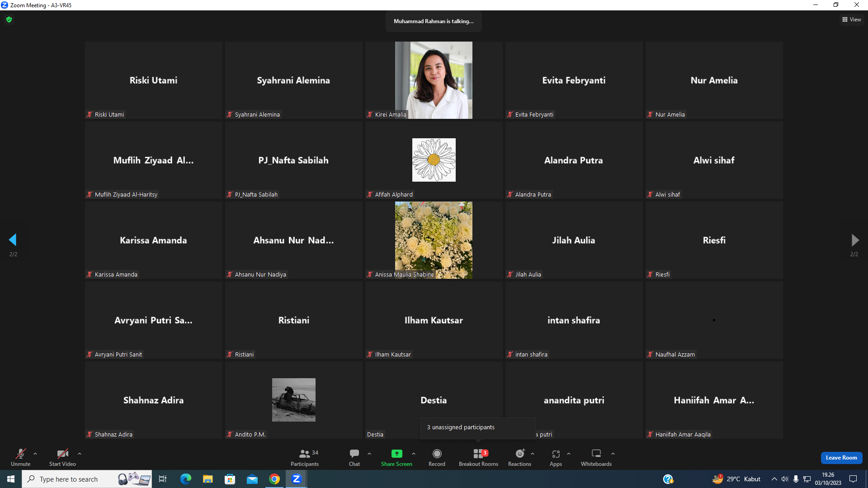Viewport: 868px width, 488px height.
Task: Click the Naufhal Azzam name label
Action: (675, 355)
